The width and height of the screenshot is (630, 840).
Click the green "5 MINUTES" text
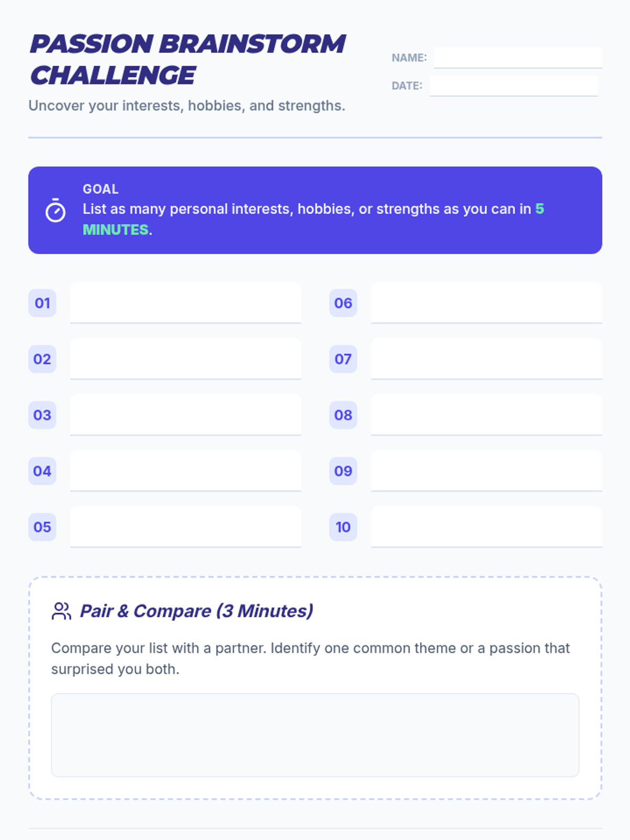[115, 230]
